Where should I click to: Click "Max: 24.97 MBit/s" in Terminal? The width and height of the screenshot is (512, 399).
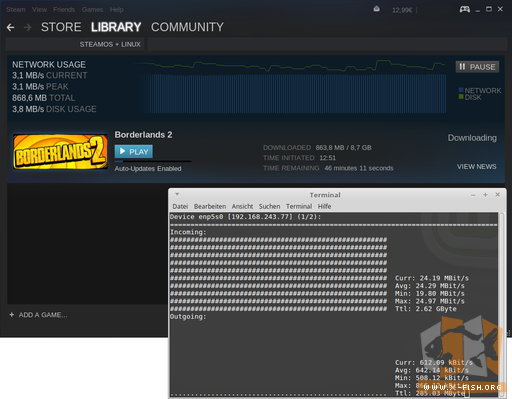pos(430,301)
